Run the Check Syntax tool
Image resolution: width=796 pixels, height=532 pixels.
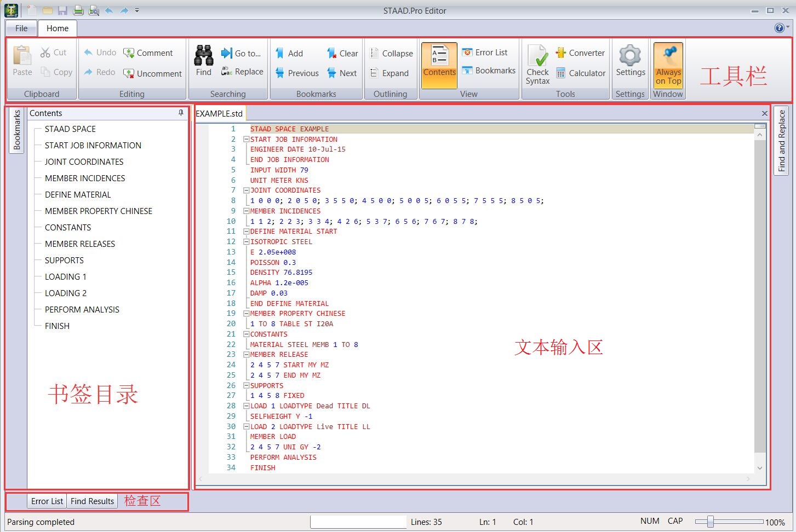point(537,65)
